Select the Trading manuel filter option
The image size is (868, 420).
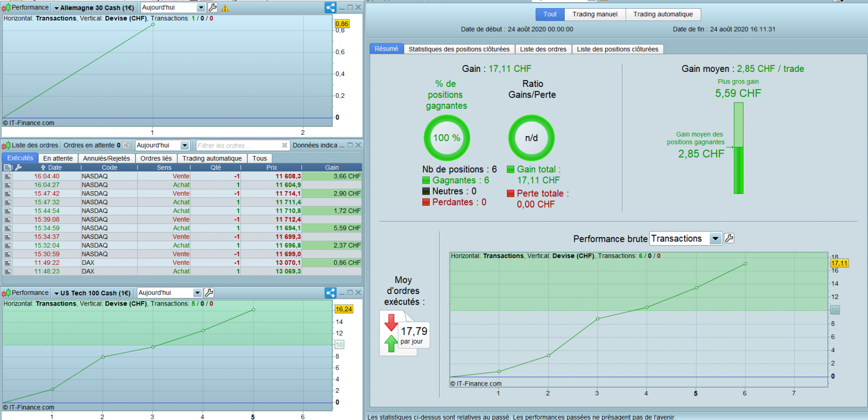pos(595,14)
